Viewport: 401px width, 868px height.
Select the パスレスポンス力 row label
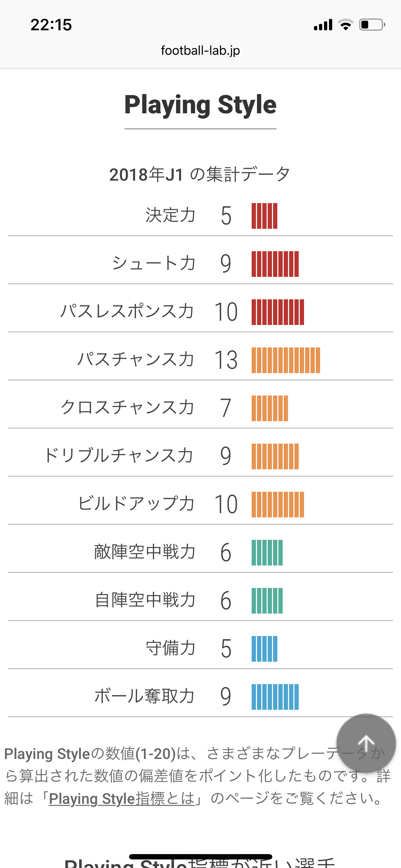(127, 311)
